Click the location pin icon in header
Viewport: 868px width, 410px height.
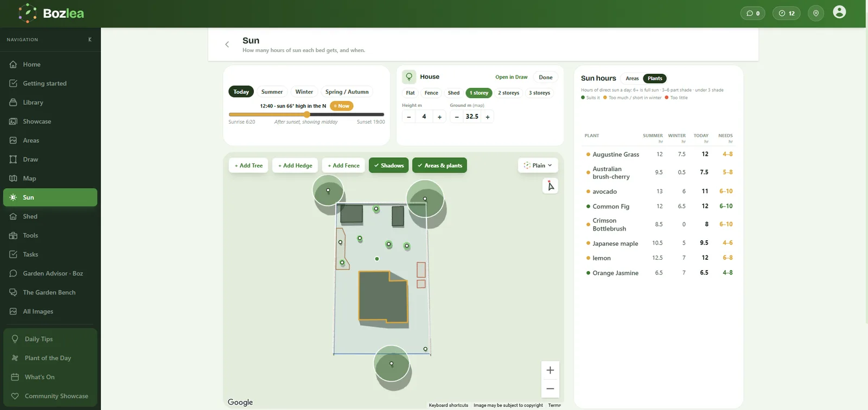pos(816,13)
